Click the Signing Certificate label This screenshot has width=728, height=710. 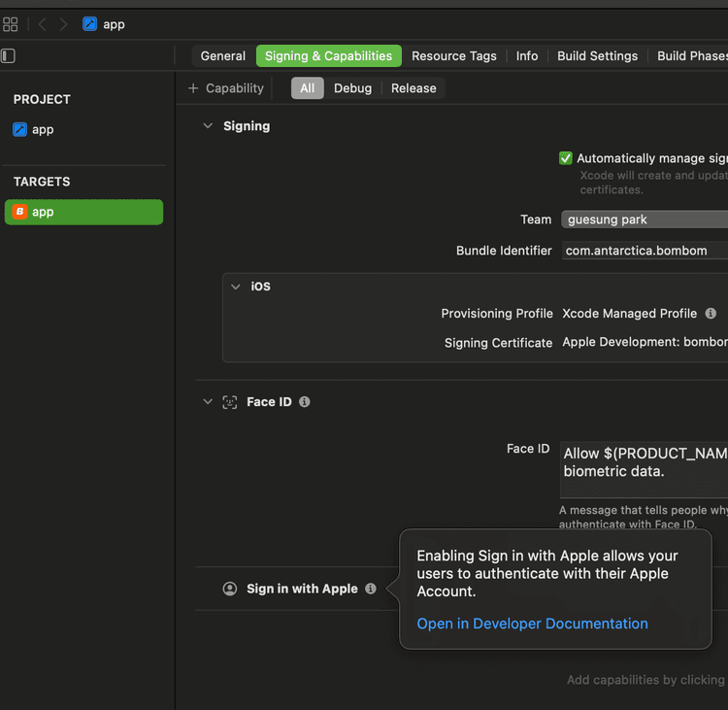pos(498,343)
